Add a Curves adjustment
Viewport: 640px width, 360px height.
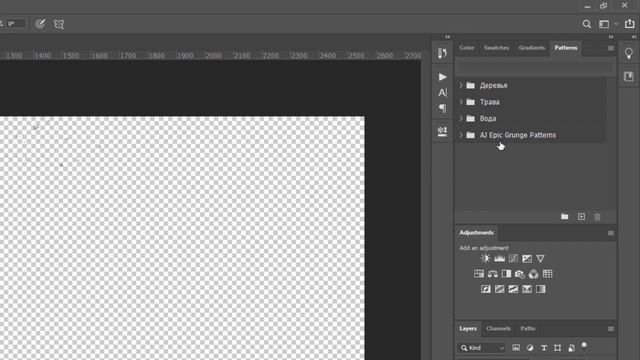(x=513, y=258)
